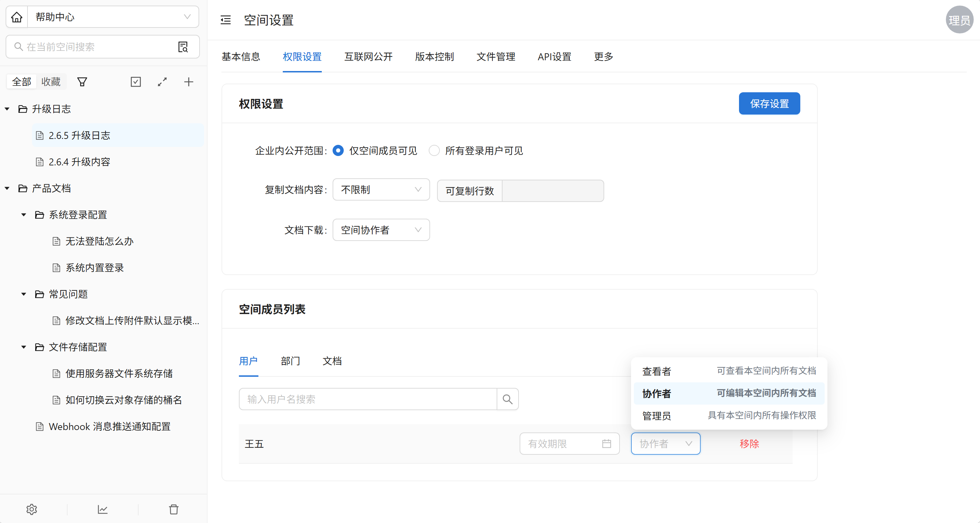Image resolution: width=980 pixels, height=523 pixels.
Task: Select 仅空间成员可见 radio option
Action: click(x=338, y=151)
